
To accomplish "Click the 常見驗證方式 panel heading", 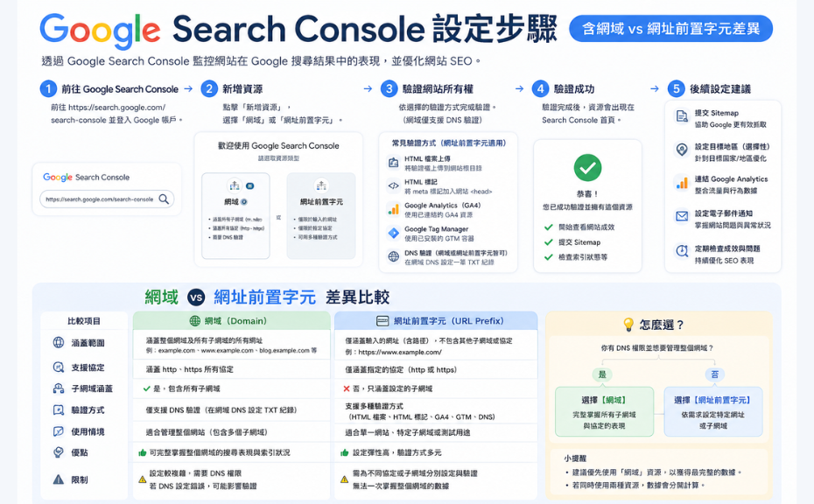I will coord(448,143).
